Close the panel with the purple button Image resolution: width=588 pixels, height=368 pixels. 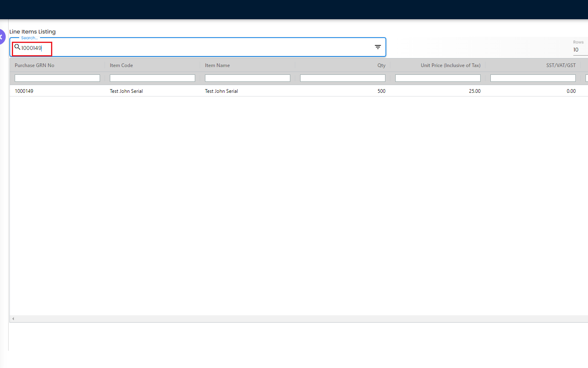point(2,37)
